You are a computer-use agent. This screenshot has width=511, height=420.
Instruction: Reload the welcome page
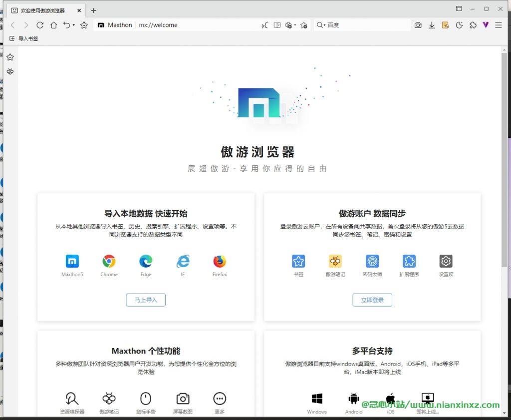40,25
